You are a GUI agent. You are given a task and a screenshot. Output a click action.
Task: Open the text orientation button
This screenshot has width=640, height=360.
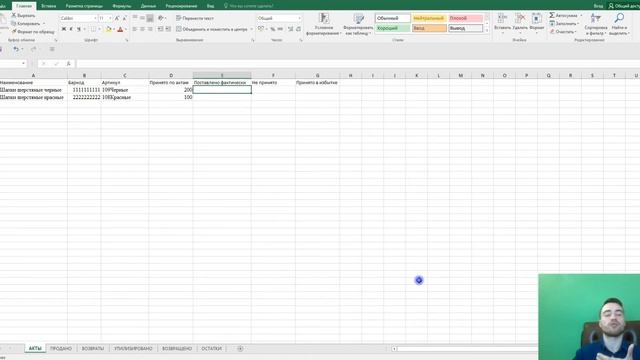pyautogui.click(x=161, y=18)
